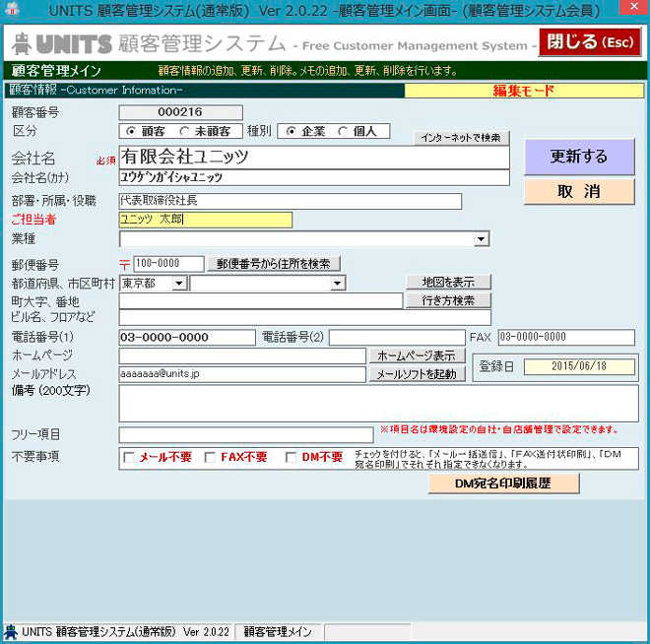The height and width of the screenshot is (644, 650).
Task: Open the 市区町村 city dropdown
Action: click(x=338, y=284)
